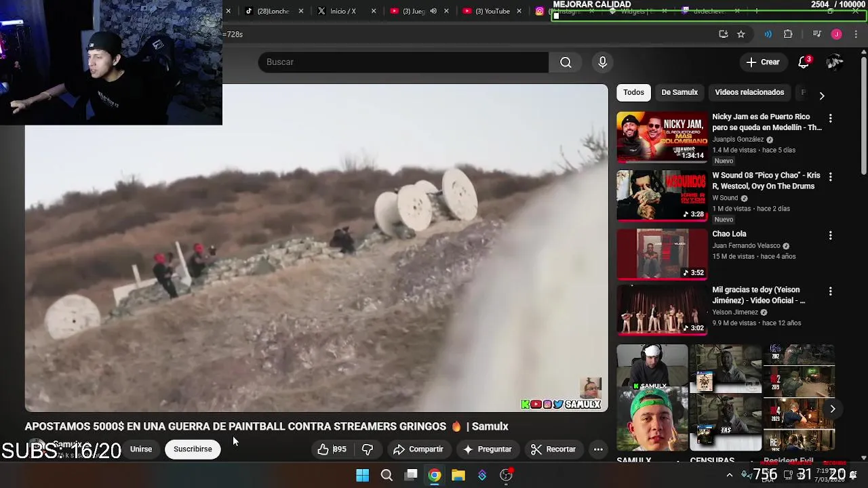868x488 pixels.
Task: Open the W Sound channel name
Action: tap(725, 198)
